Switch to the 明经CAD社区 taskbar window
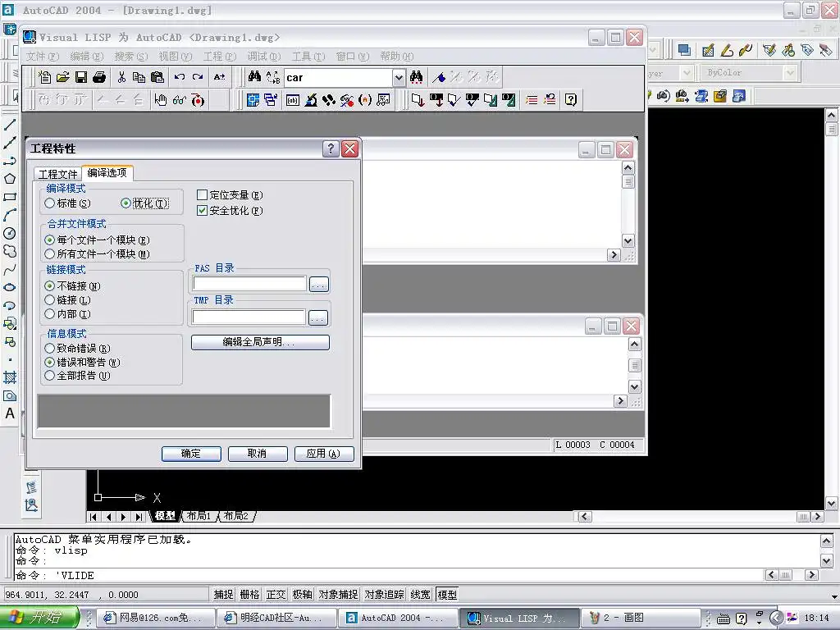Image resolution: width=840 pixels, height=630 pixels. [276, 619]
